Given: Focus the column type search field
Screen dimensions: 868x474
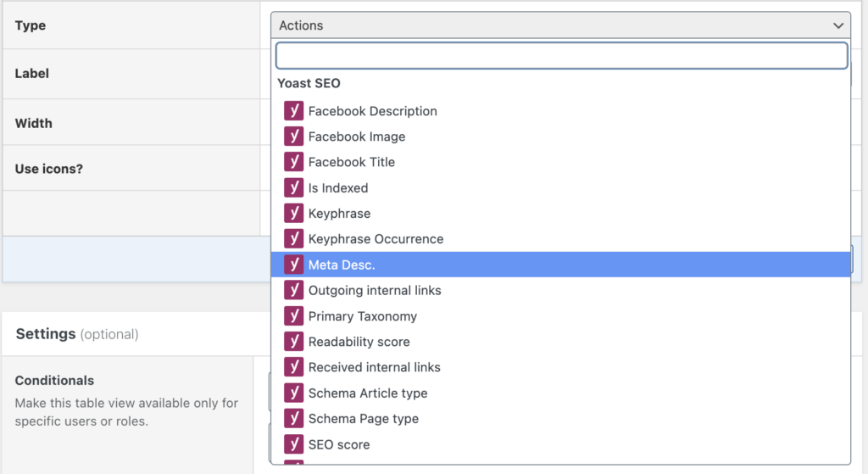Looking at the screenshot, I should point(561,55).
